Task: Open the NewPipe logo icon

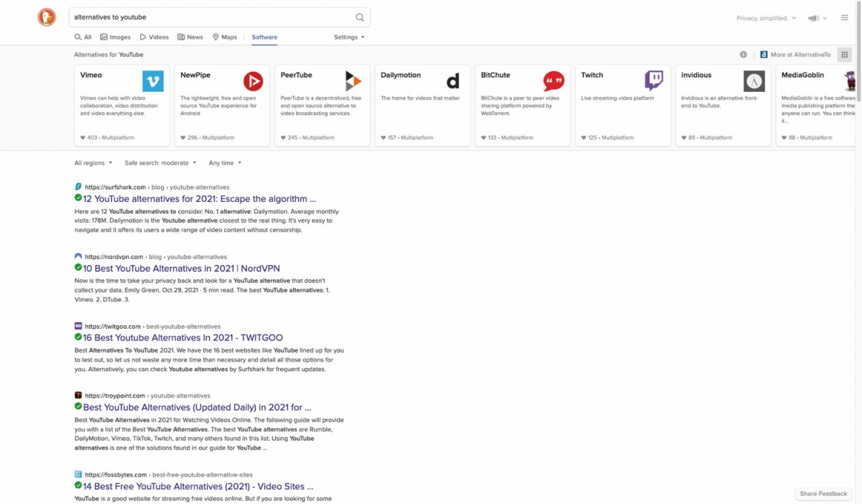Action: (253, 81)
